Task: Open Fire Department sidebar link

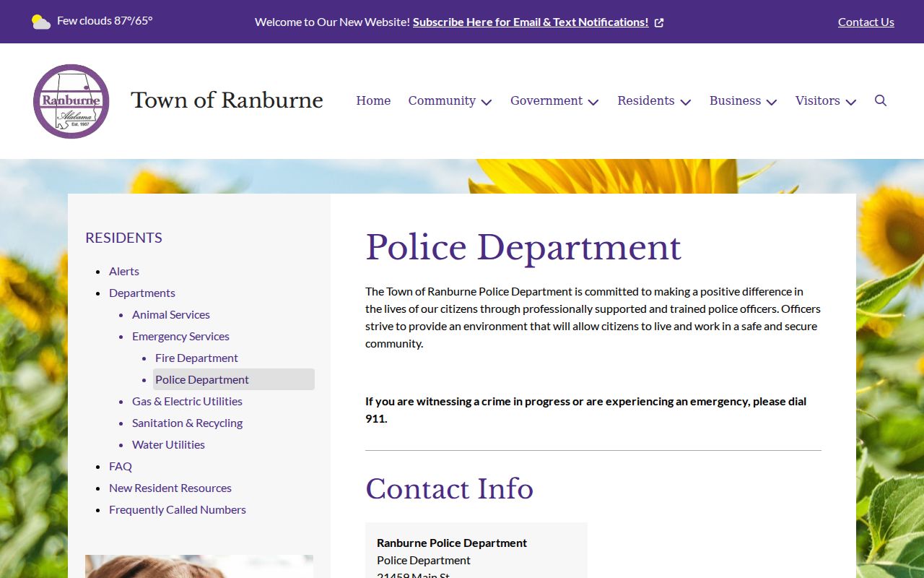Action: point(196,358)
